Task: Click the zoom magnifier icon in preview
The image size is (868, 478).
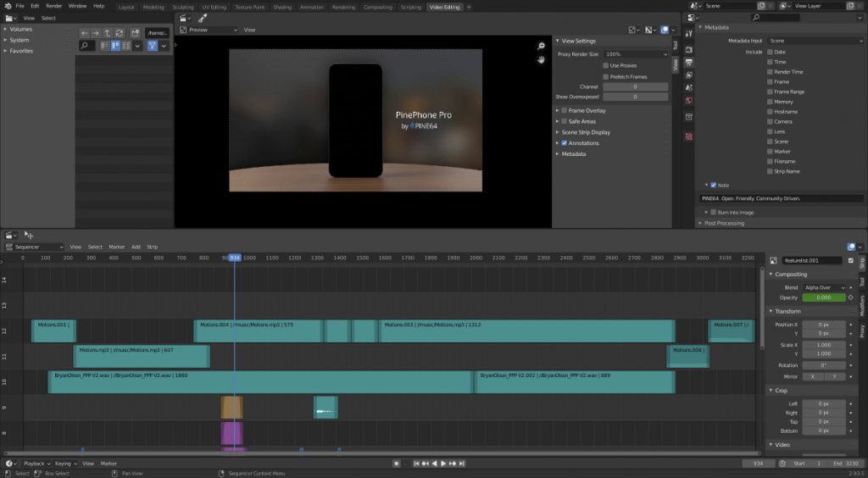Action: click(541, 46)
